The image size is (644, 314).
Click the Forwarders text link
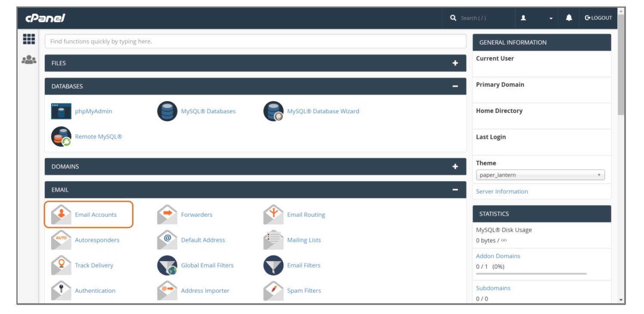pos(197,215)
